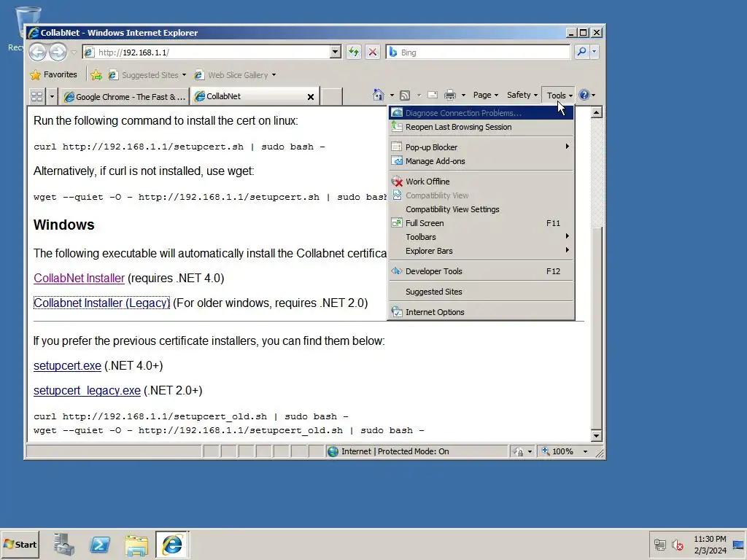
Task: Expand the address bar history dropdown
Action: coord(336,52)
